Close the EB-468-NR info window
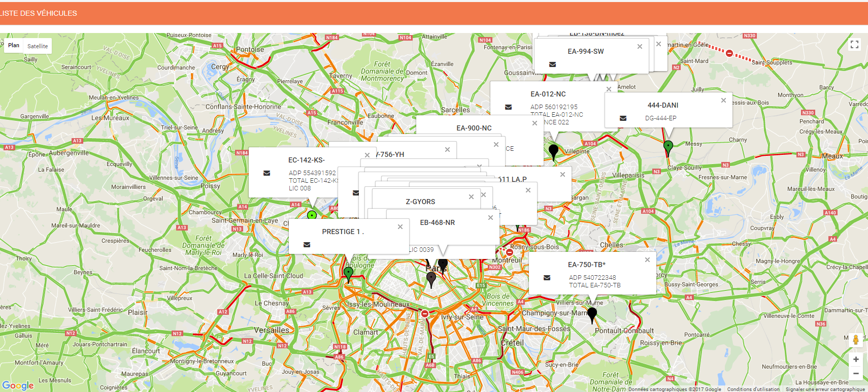Image resolution: width=868 pixels, height=392 pixels. point(490,217)
